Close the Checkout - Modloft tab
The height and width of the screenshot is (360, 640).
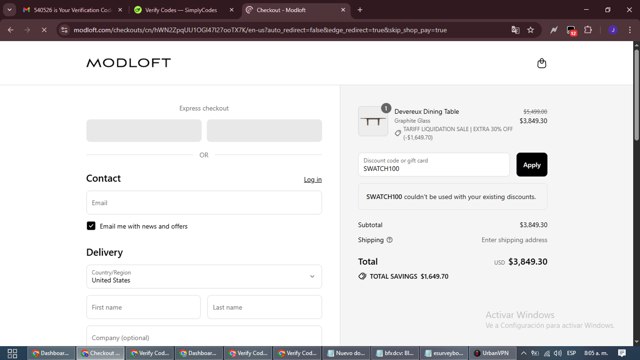click(343, 10)
